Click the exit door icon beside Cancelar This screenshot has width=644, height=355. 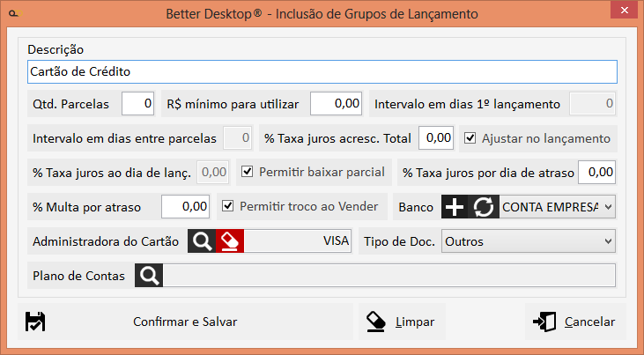point(544,322)
